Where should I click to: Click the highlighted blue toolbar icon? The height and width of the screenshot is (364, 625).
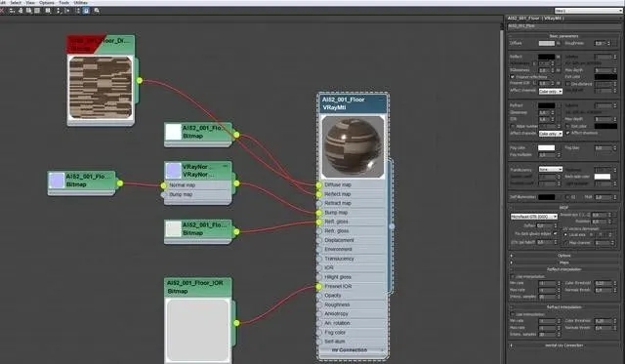point(86,11)
